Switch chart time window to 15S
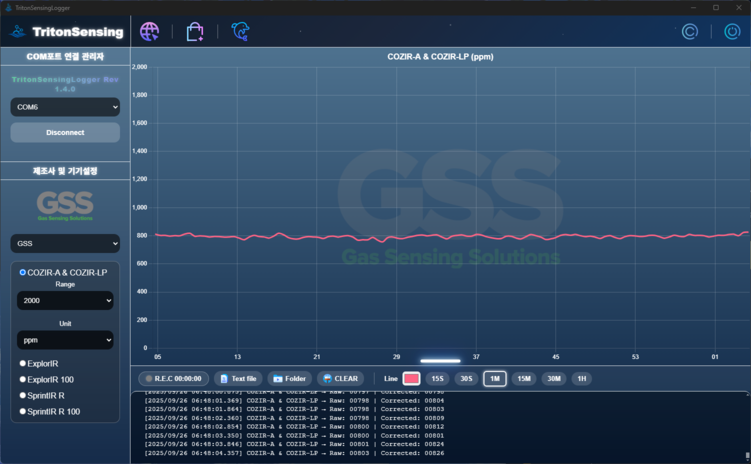 (x=437, y=379)
